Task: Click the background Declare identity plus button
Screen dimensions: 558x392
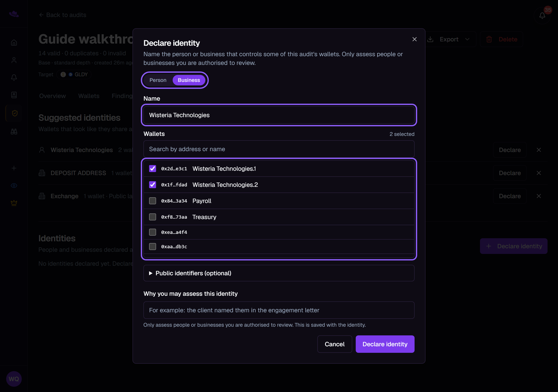Action: 514,246
